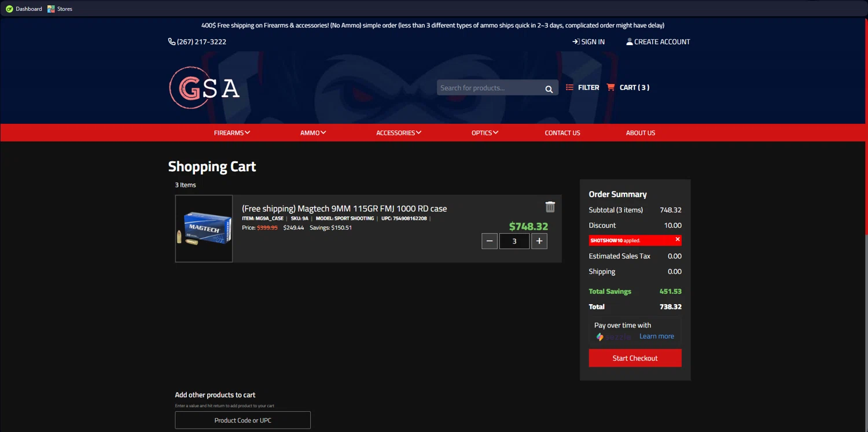Click Learn more about Sezzle
The image size is (868, 432).
coord(657,337)
